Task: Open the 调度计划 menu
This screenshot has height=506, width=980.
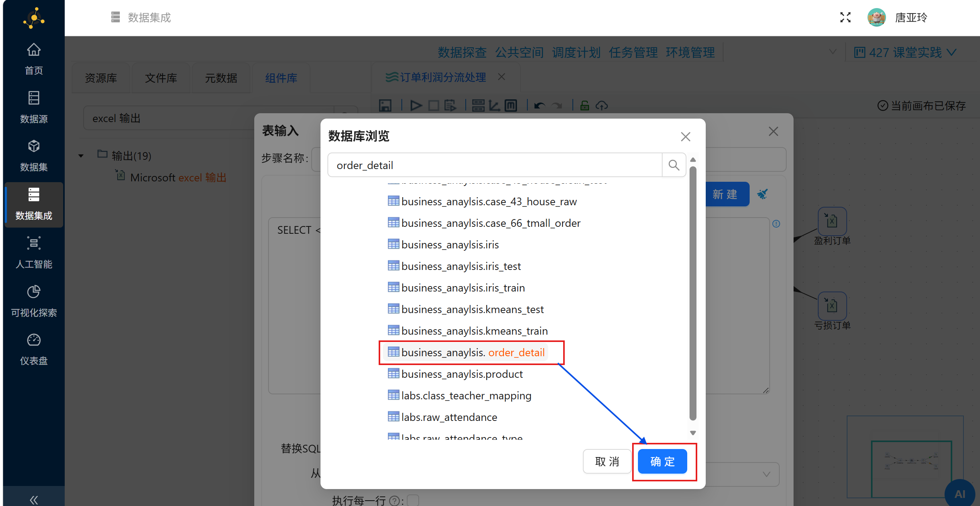Action: coord(576,52)
